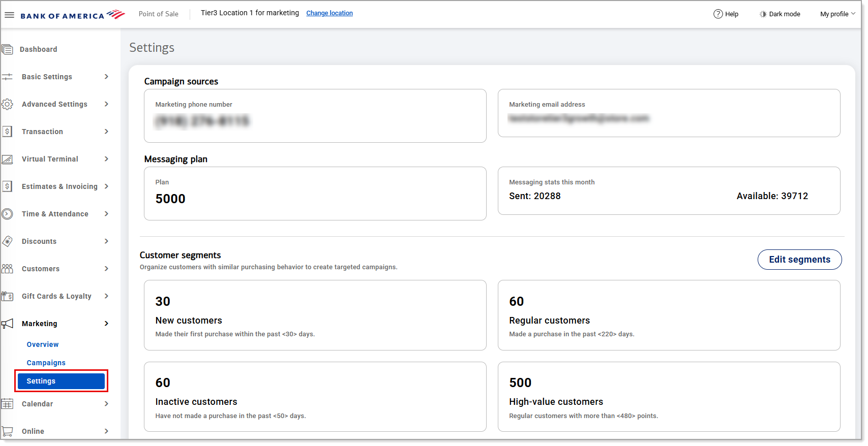This screenshot has width=868, height=446.
Task: Click the Discounts tag icon
Action: (7, 241)
